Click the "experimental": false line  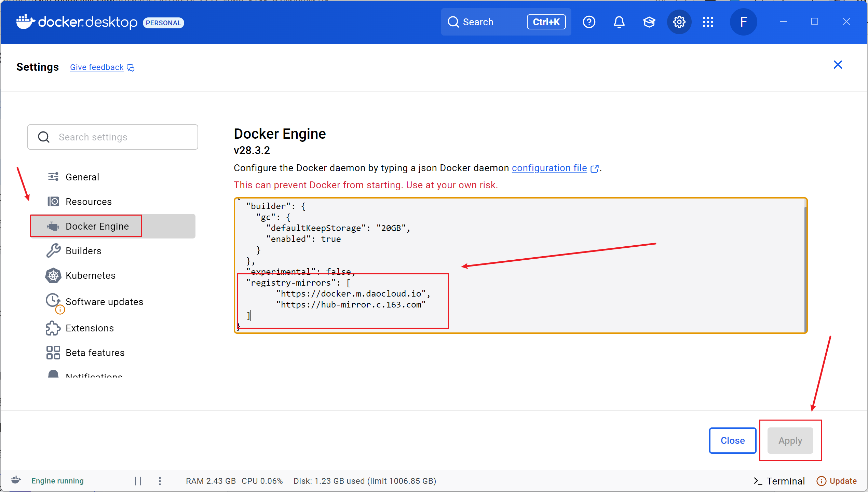click(301, 272)
